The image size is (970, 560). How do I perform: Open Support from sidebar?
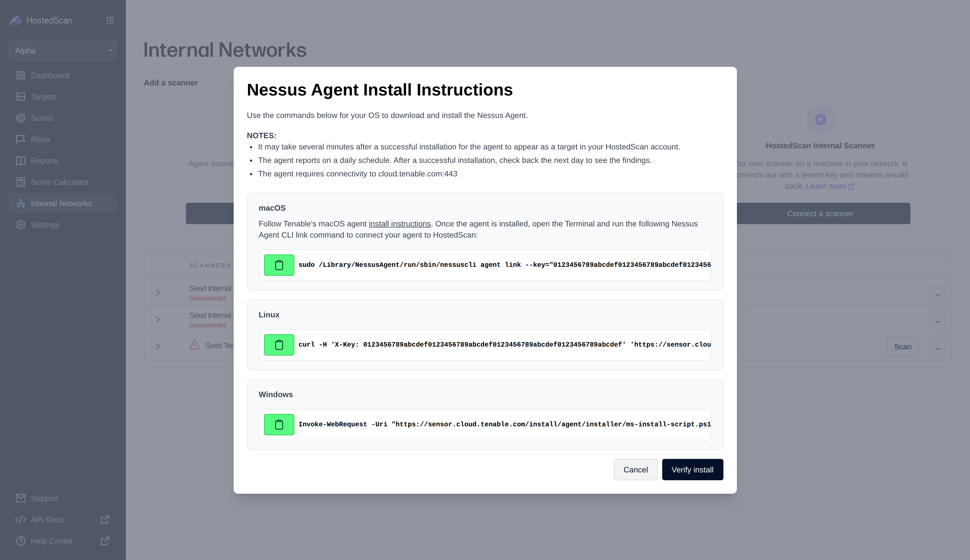point(63,498)
